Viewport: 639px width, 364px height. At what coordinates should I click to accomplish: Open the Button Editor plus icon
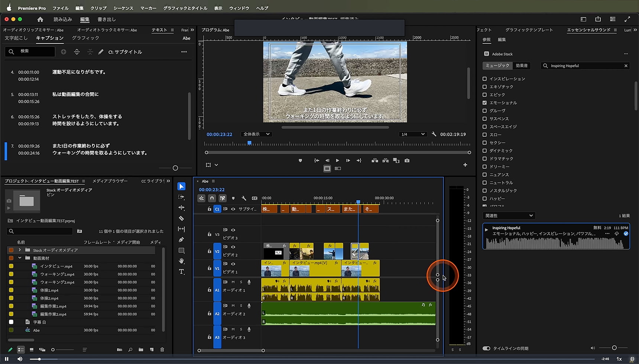[x=465, y=165]
